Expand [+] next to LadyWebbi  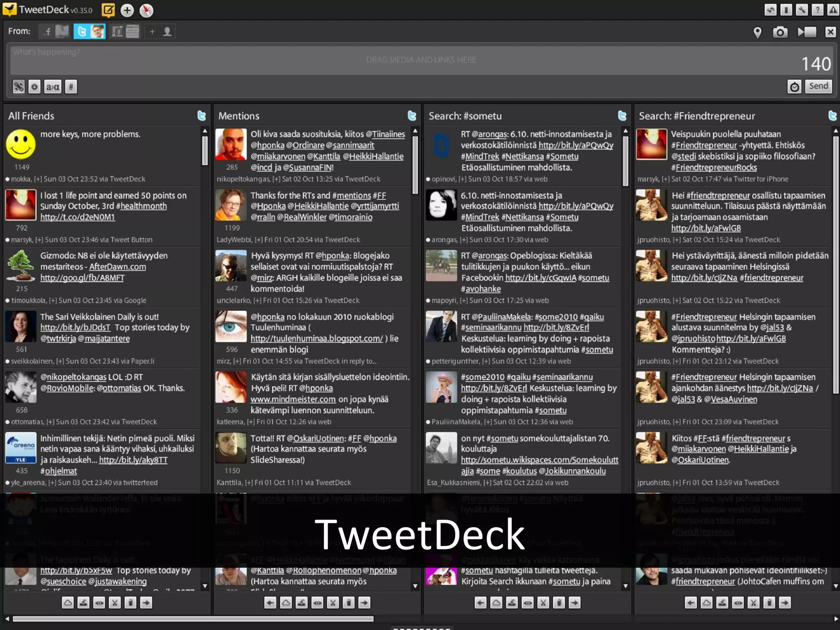258,240
